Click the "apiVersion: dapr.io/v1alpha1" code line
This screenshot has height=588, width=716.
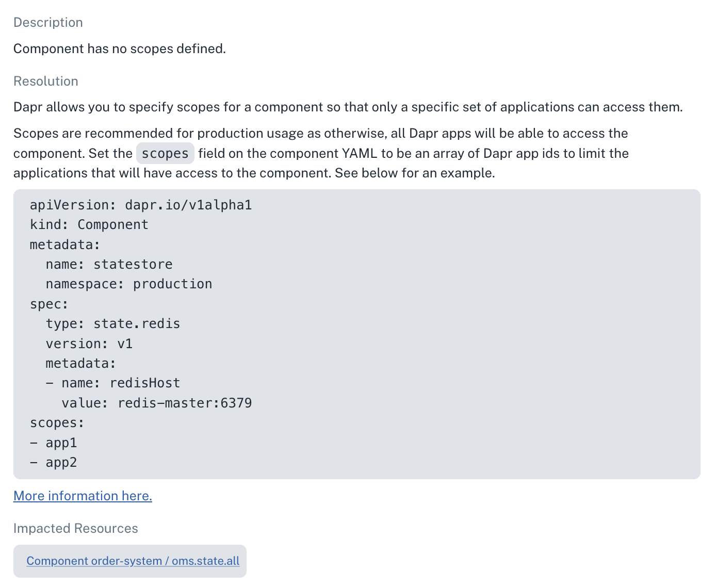click(141, 205)
